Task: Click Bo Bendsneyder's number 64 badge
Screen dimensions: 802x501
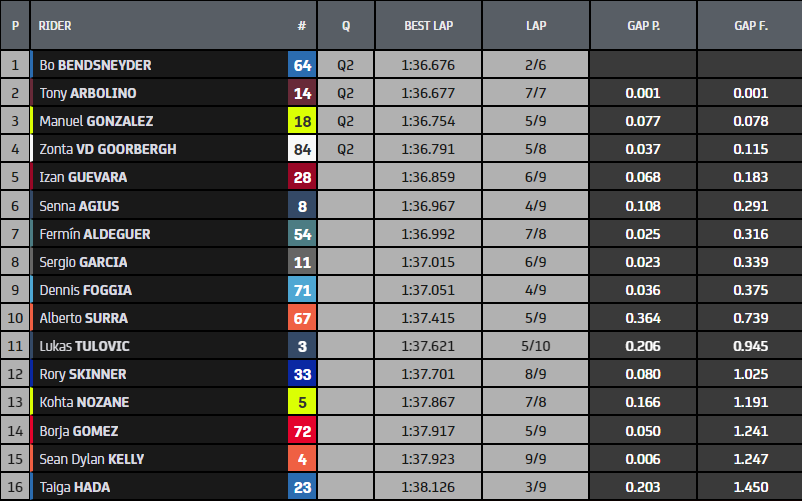Action: 302,65
